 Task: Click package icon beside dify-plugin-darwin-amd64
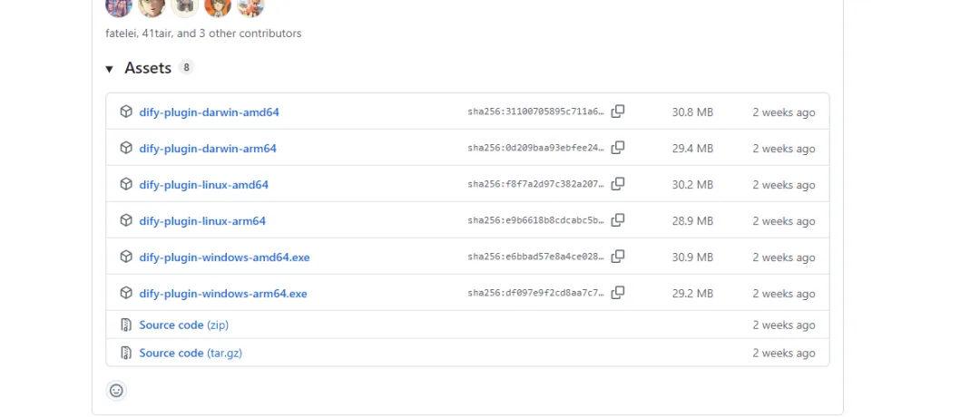coord(126,112)
